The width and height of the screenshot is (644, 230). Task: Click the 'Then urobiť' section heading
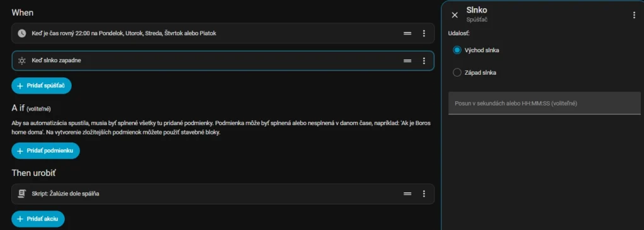tap(33, 173)
